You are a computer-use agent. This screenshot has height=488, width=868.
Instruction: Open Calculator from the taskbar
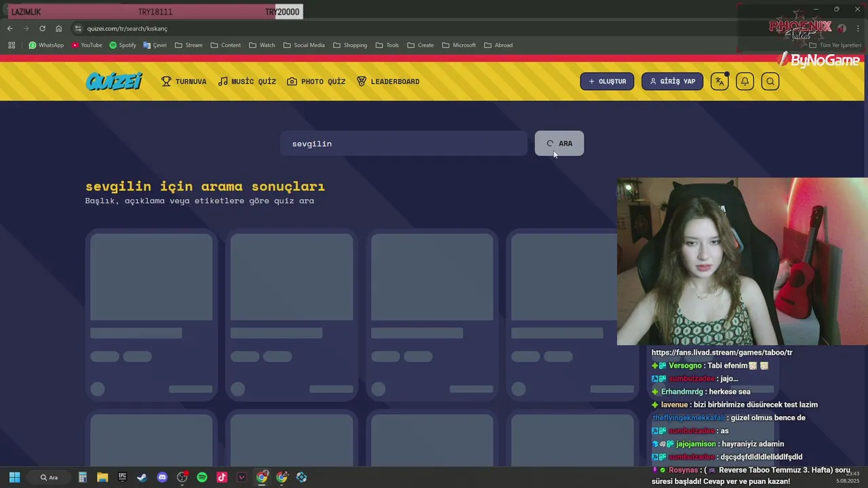82,477
